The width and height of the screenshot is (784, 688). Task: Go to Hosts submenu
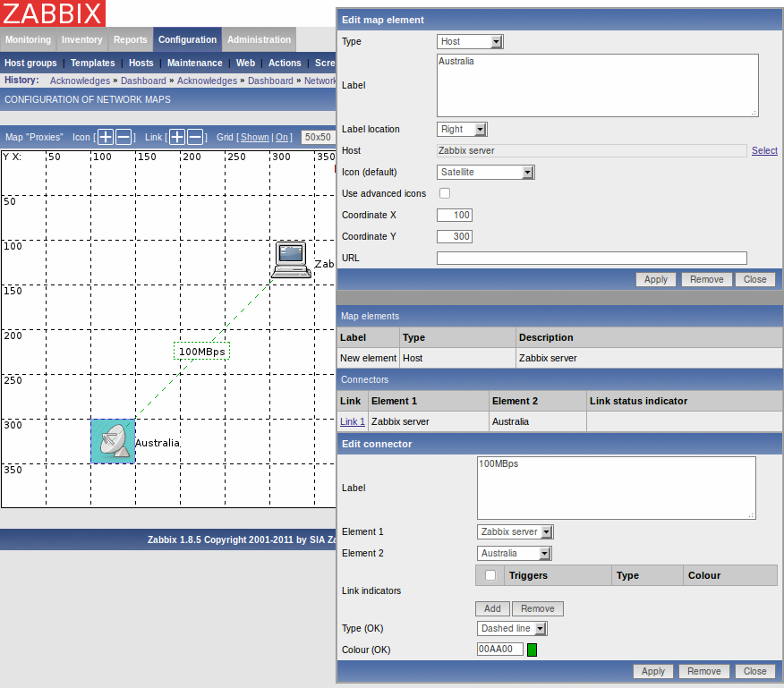pyautogui.click(x=141, y=63)
